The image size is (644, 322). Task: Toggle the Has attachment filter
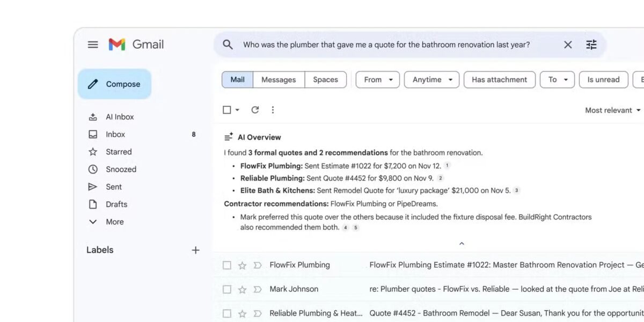pyautogui.click(x=499, y=79)
